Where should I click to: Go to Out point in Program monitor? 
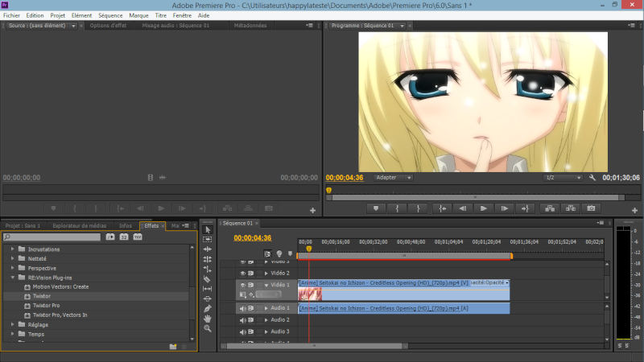click(525, 208)
